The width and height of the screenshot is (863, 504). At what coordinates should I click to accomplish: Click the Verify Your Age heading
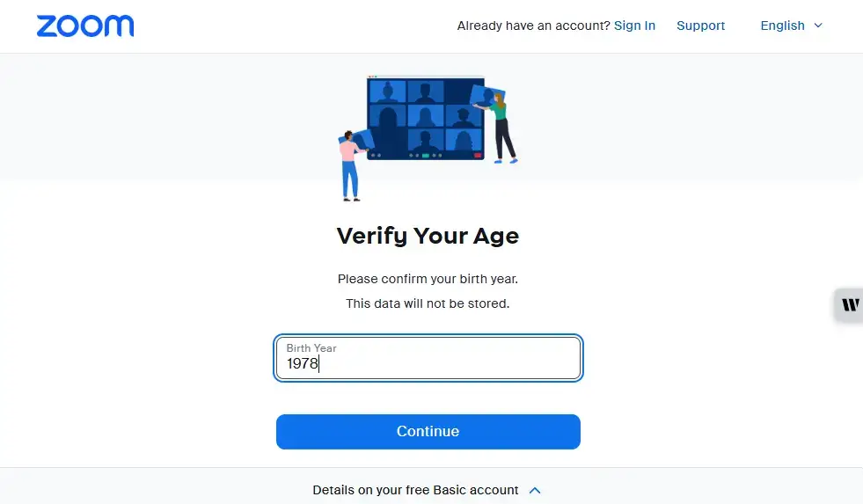click(428, 236)
